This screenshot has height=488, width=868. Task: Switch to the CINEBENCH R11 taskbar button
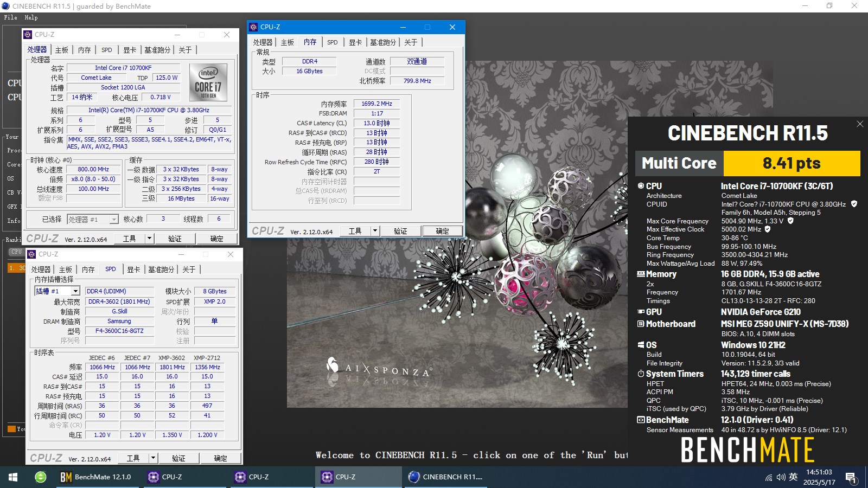tap(446, 477)
